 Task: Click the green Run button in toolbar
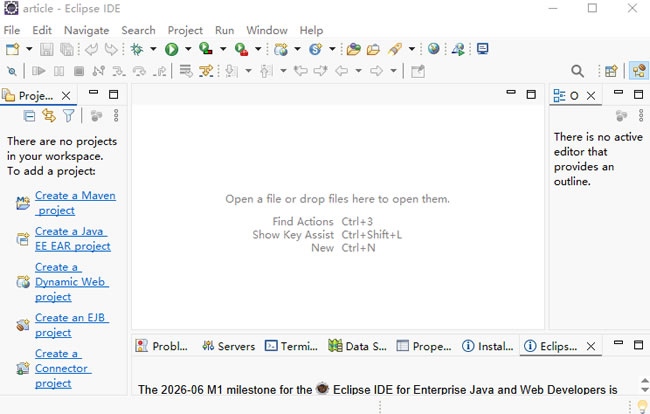[x=171, y=48]
